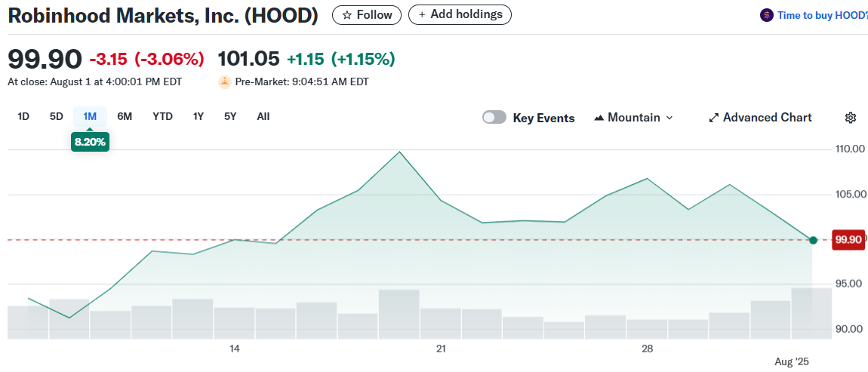Image resolution: width=868 pixels, height=372 pixels.
Task: Follow the HOOD stock
Action: click(367, 15)
